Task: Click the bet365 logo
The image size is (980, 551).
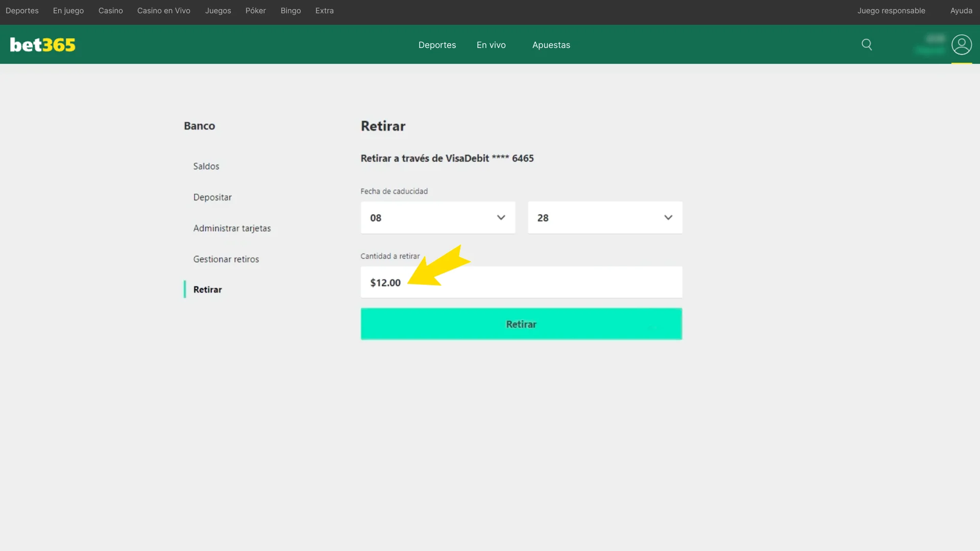Action: tap(42, 44)
